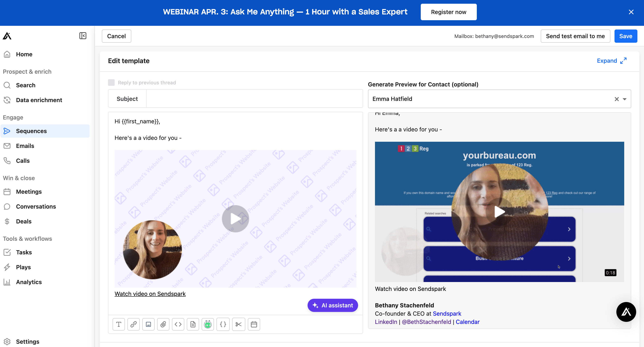The width and height of the screenshot is (644, 347).
Task: Click the Apollo logo in the sidebar
Action: pyautogui.click(x=7, y=36)
